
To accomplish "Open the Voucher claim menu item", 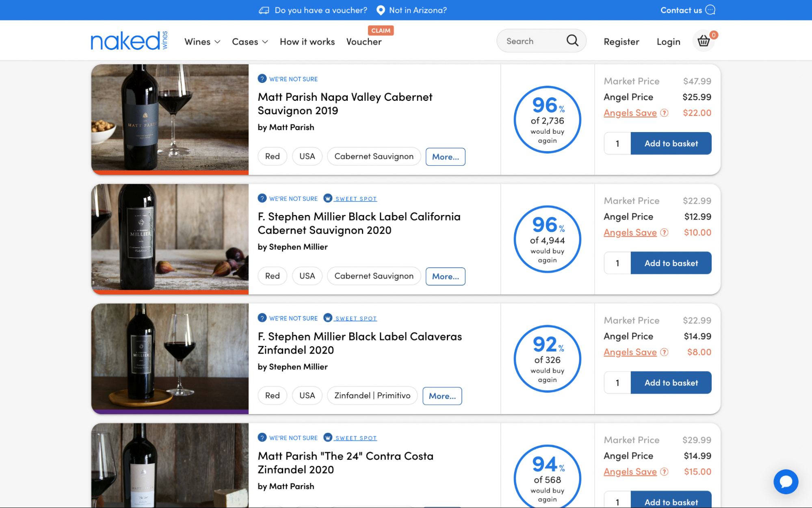I will (364, 41).
